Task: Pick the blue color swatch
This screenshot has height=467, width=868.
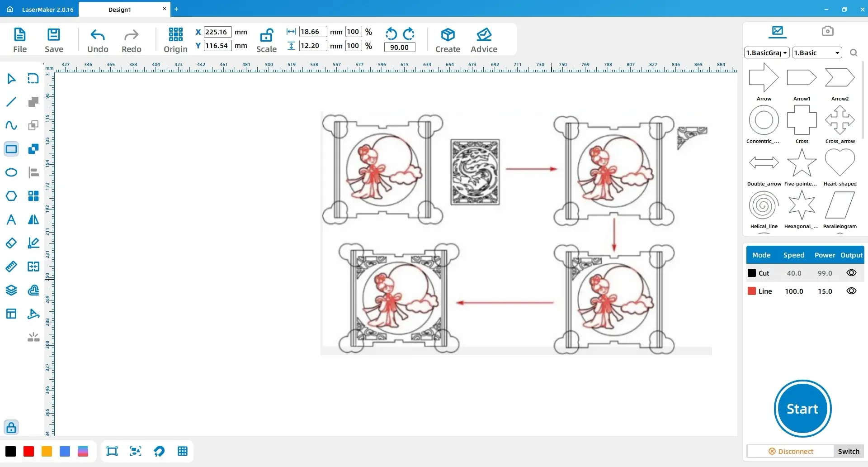Action: coord(65,451)
